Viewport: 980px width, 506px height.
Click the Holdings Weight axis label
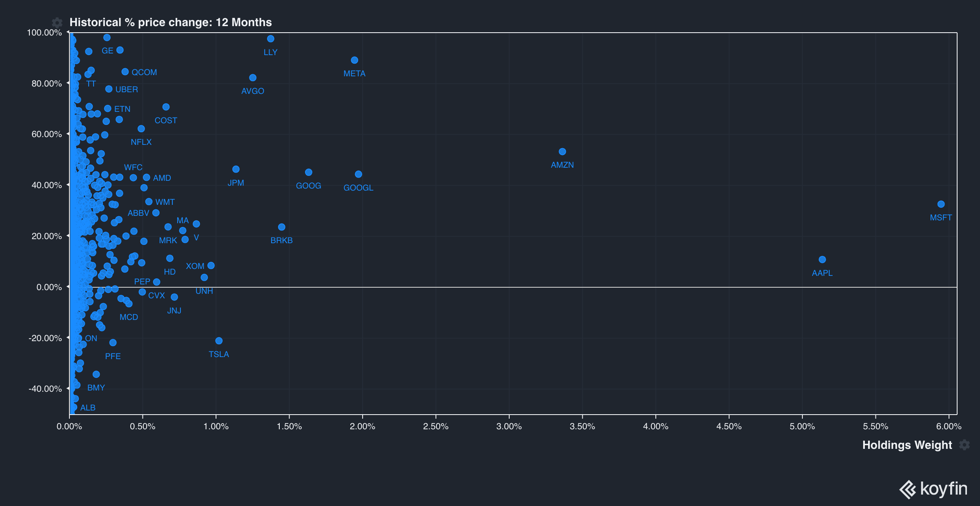pyautogui.click(x=907, y=445)
